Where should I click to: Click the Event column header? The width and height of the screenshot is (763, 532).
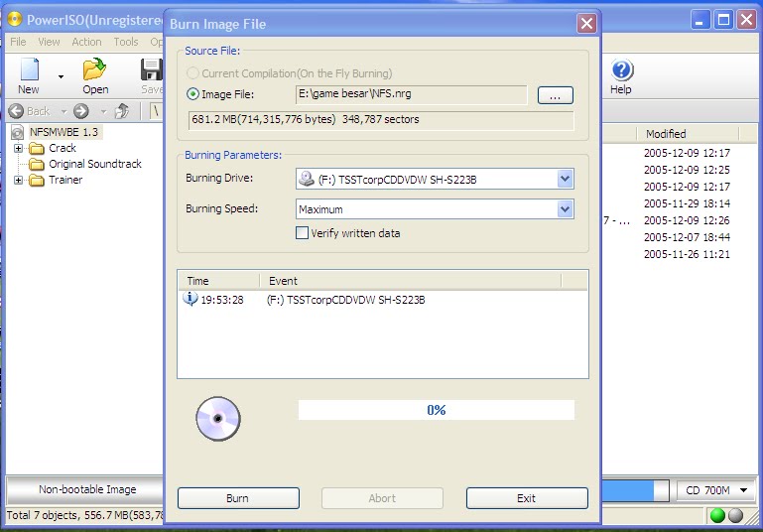[x=410, y=281]
